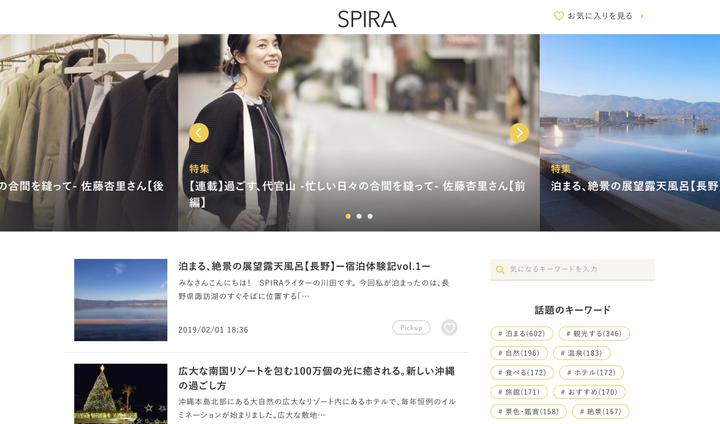Select keyword tag おすすめ(170)
Screen dimensions: 720x424
pyautogui.click(x=589, y=392)
